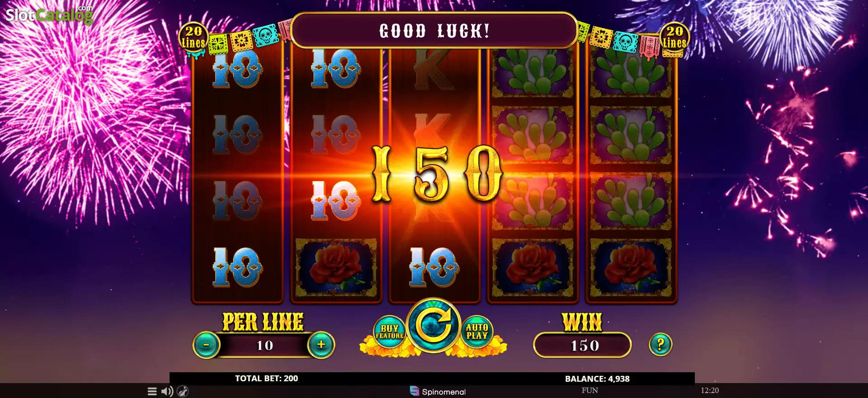This screenshot has height=398, width=868.
Task: Open the Buy Feature option
Action: [x=389, y=332]
